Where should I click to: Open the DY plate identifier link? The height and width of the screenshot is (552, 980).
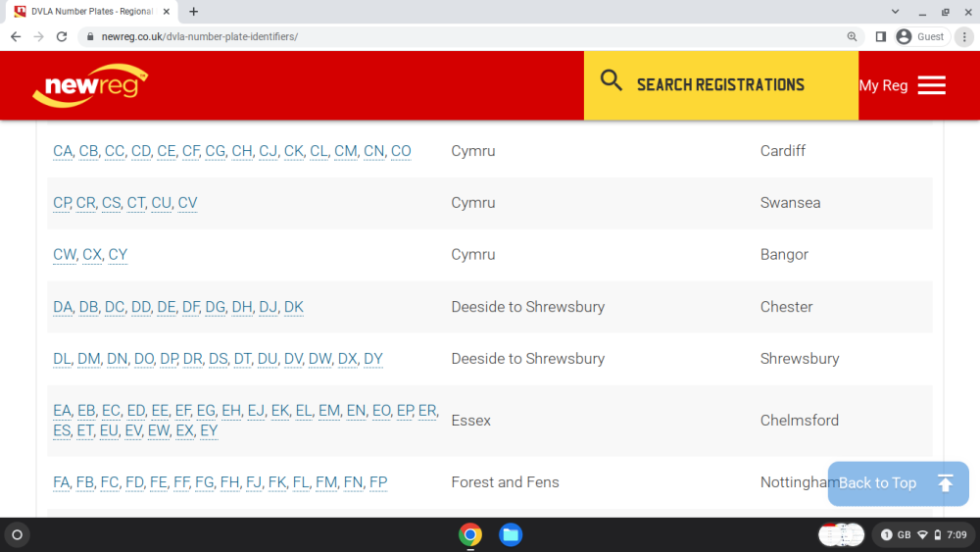pyautogui.click(x=373, y=359)
